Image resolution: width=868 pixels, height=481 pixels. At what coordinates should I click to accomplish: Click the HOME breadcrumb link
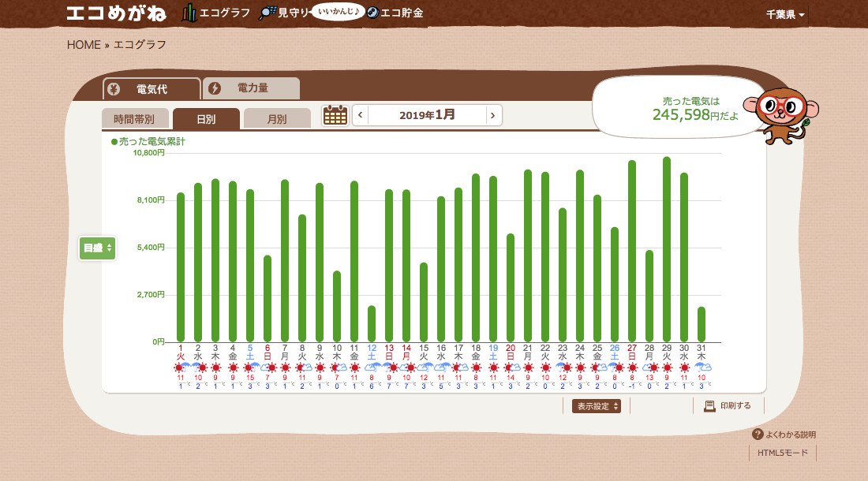[84, 45]
